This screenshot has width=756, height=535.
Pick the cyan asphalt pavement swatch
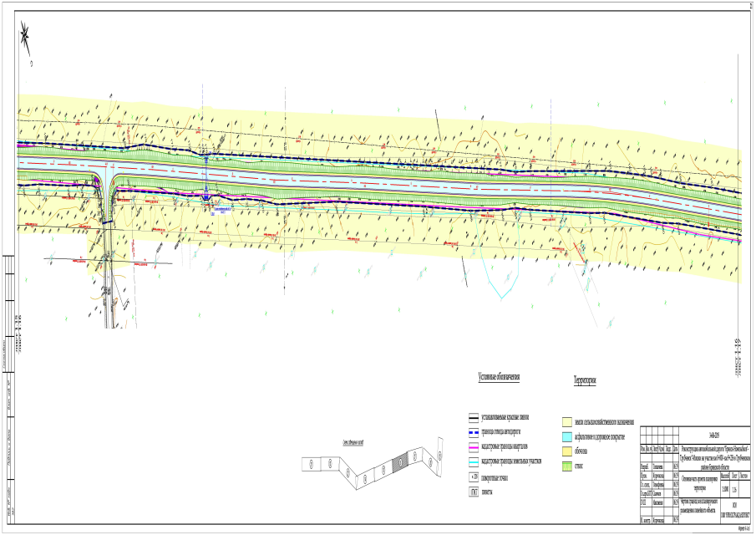pyautogui.click(x=566, y=437)
